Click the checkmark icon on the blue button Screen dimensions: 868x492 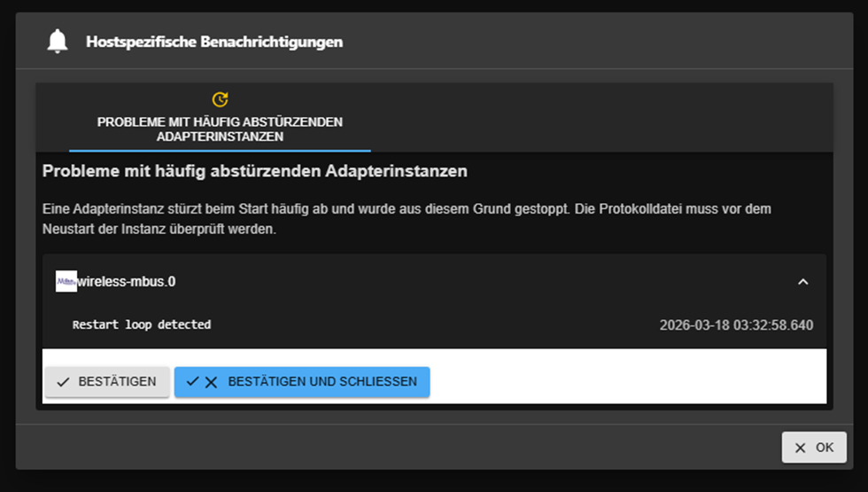click(x=193, y=382)
